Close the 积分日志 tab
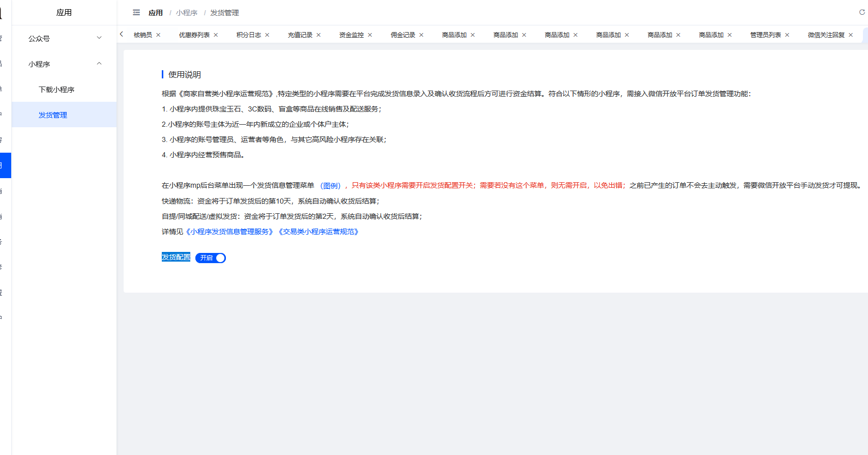 pyautogui.click(x=267, y=35)
